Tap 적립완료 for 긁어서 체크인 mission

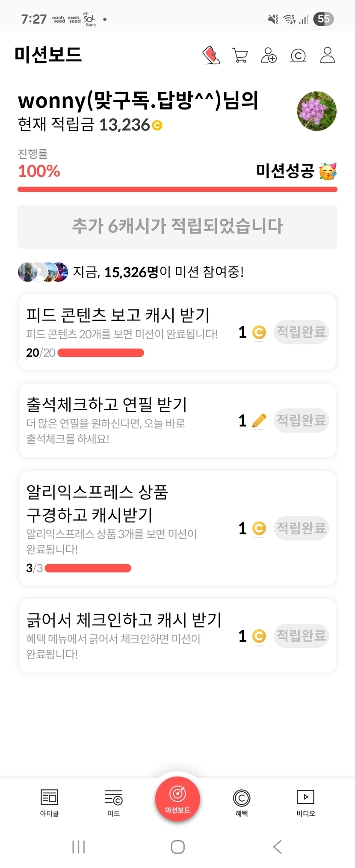(301, 636)
